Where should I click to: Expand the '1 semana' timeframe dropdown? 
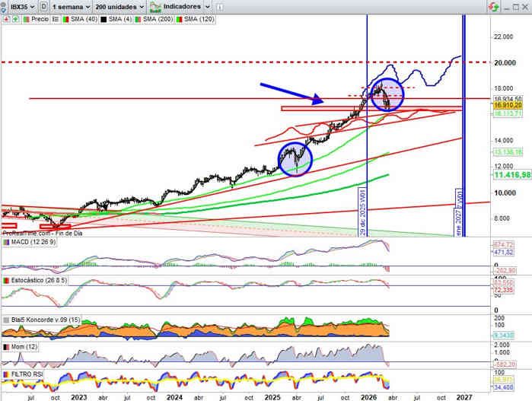[70, 6]
